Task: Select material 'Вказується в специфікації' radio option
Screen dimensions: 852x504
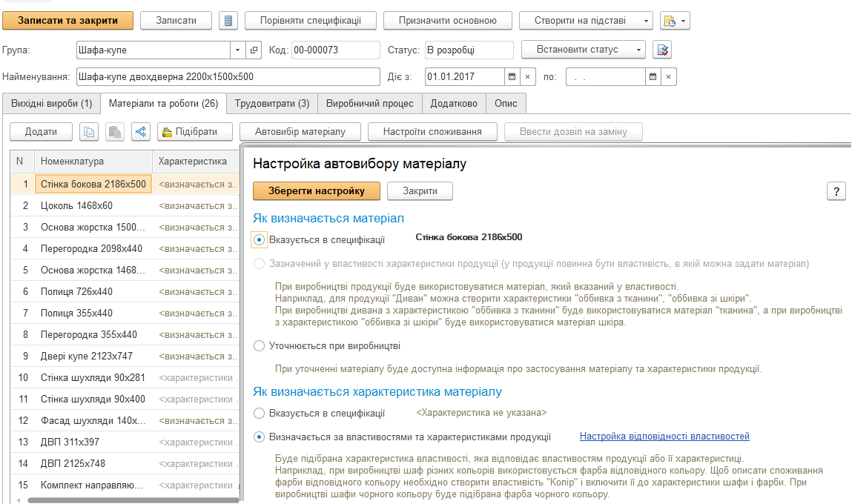Action: (x=259, y=239)
